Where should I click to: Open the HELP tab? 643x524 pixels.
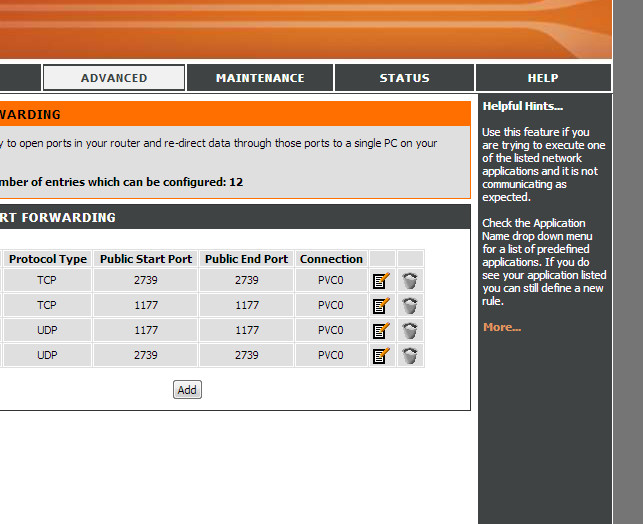543,78
